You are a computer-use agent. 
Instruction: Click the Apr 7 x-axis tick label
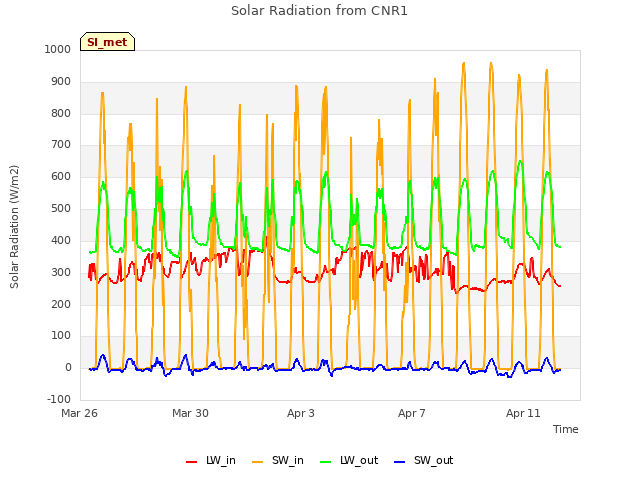(x=412, y=413)
